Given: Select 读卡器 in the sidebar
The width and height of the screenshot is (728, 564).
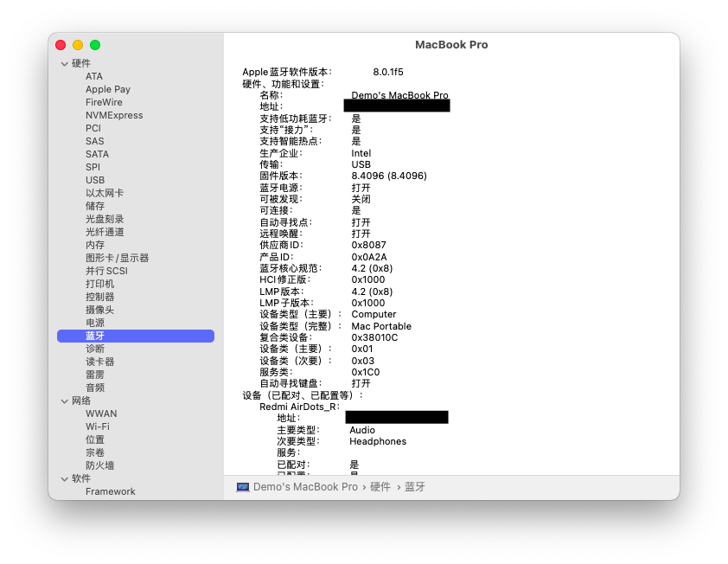Looking at the screenshot, I should pos(99,362).
